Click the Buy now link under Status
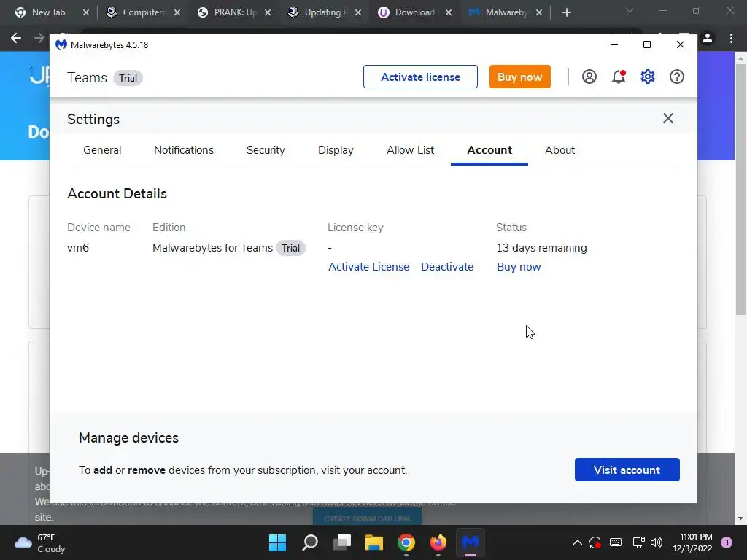This screenshot has width=747, height=560. click(519, 267)
